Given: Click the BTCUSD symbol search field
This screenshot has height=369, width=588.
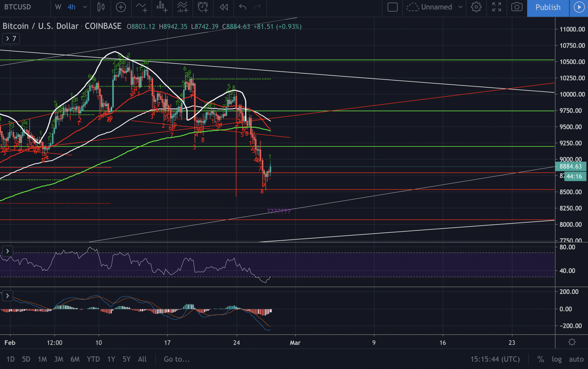Looking at the screenshot, I should (18, 7).
